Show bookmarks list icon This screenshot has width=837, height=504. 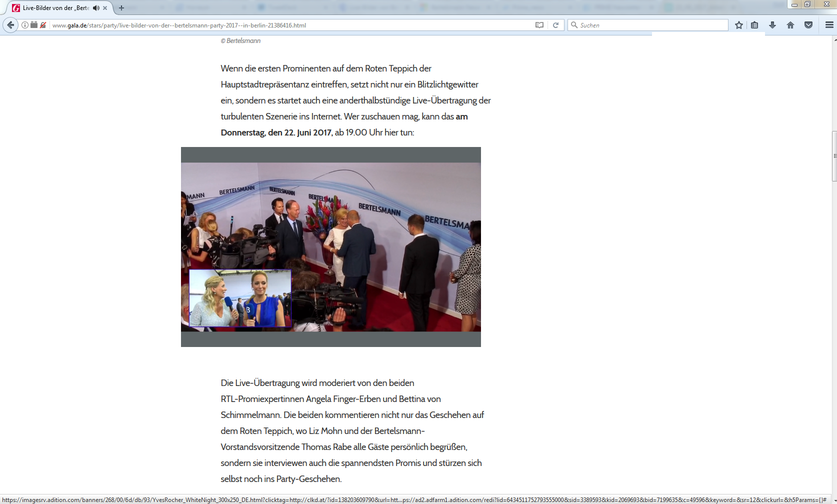tap(755, 25)
